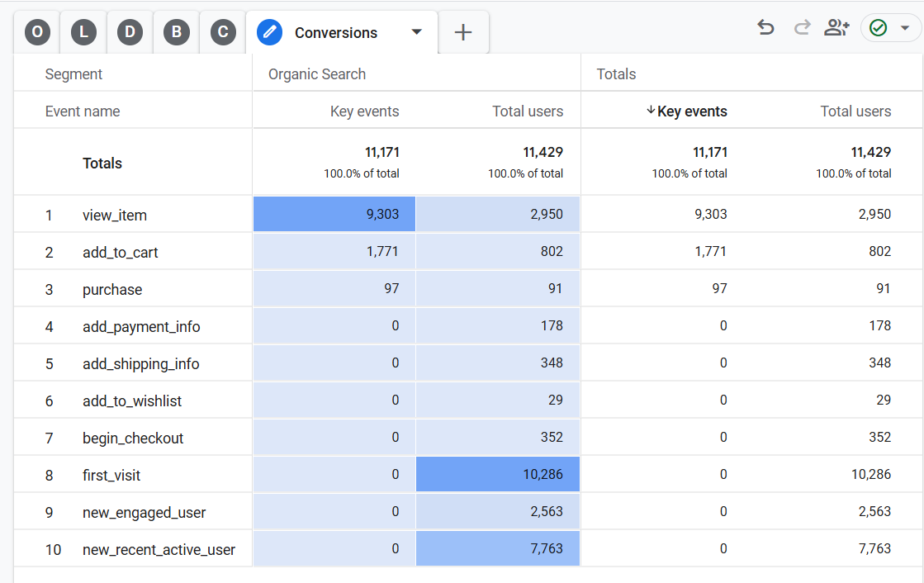Click the 802 Organic Search total users cell
Screen dimensions: 924x583
pos(498,251)
